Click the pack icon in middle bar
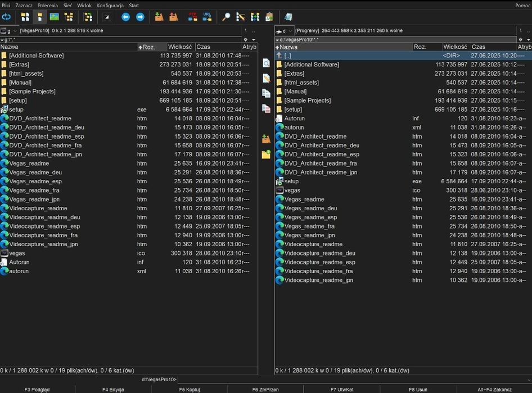The image size is (532, 393). pyautogui.click(x=267, y=139)
